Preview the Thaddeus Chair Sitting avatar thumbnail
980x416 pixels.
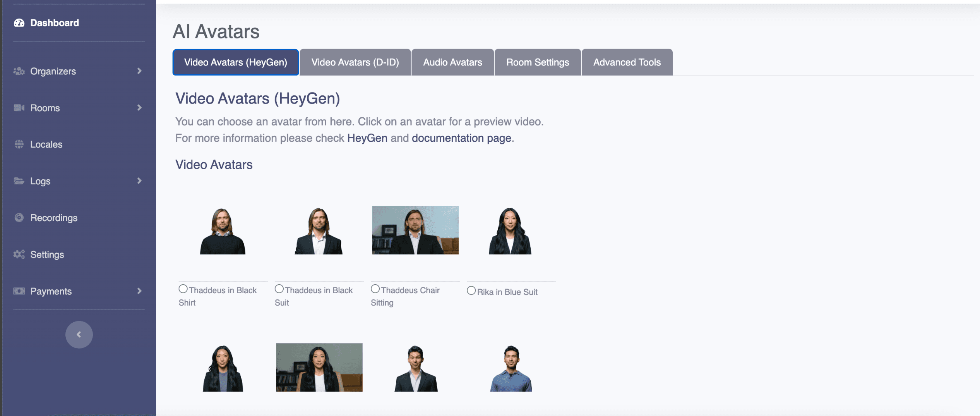(x=415, y=230)
